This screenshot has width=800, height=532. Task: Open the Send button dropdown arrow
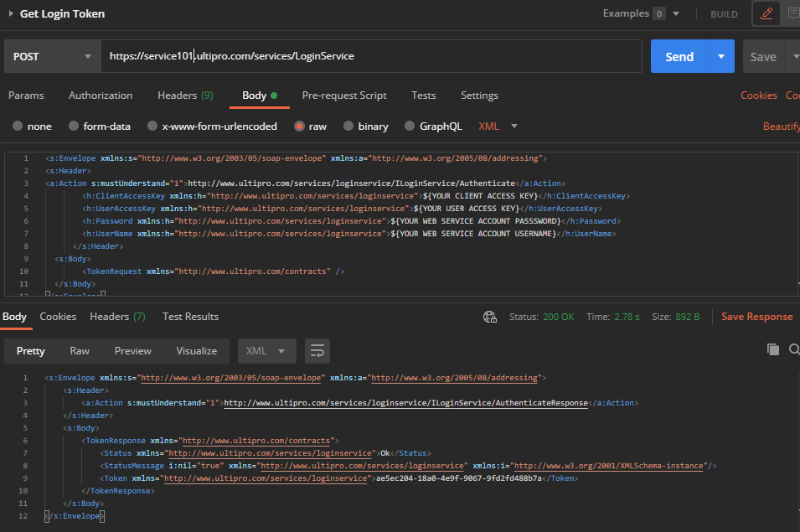point(721,56)
